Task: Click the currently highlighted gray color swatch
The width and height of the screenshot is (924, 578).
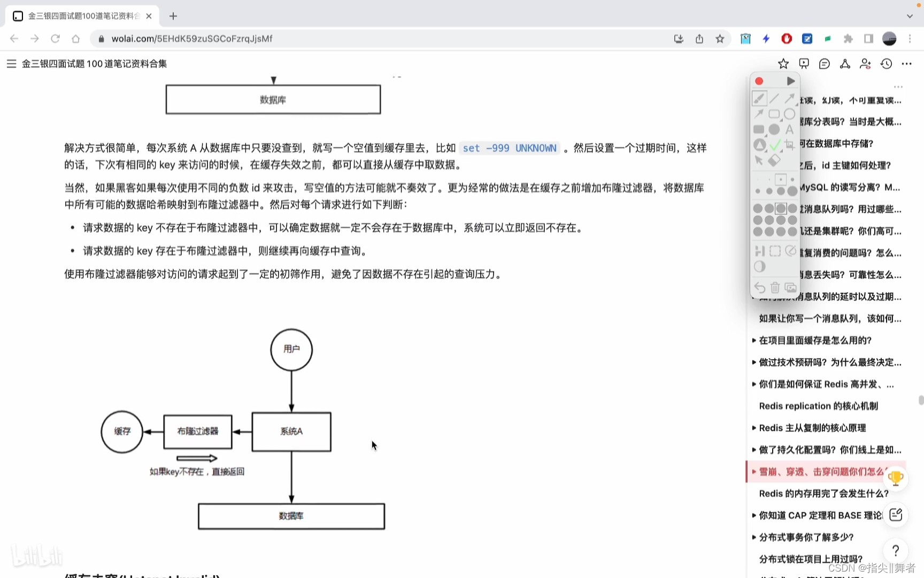Action: 781,208
